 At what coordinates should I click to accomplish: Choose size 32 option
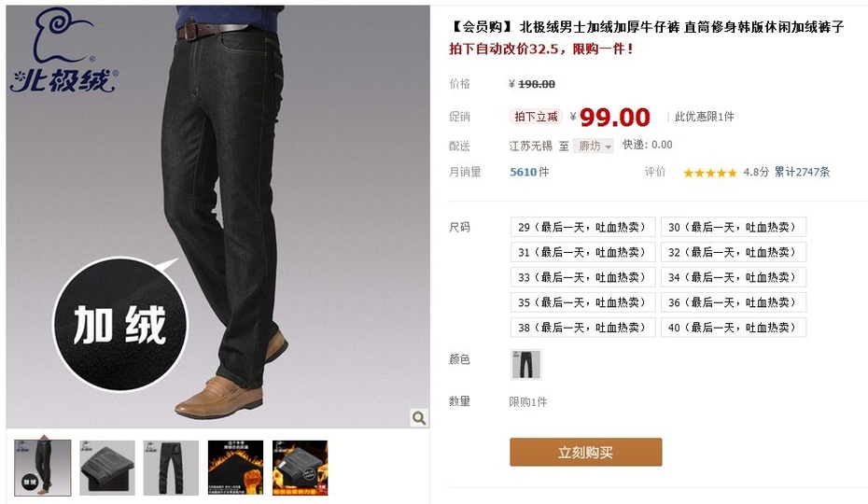pyautogui.click(x=734, y=252)
